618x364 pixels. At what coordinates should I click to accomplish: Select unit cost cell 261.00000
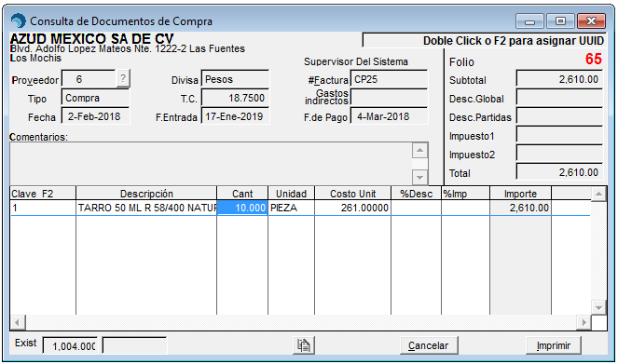pyautogui.click(x=352, y=208)
